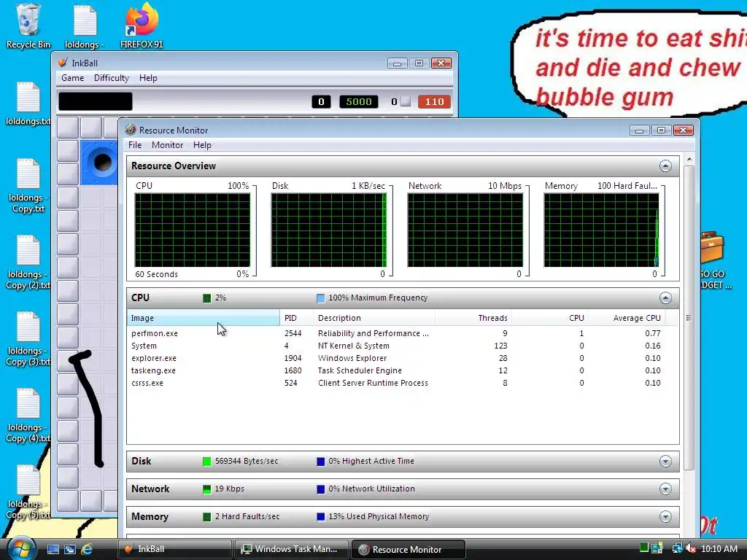Click Resource Monitor vertical scrollbar up arrow
Viewport: 747px width, 560px height.
(x=689, y=159)
